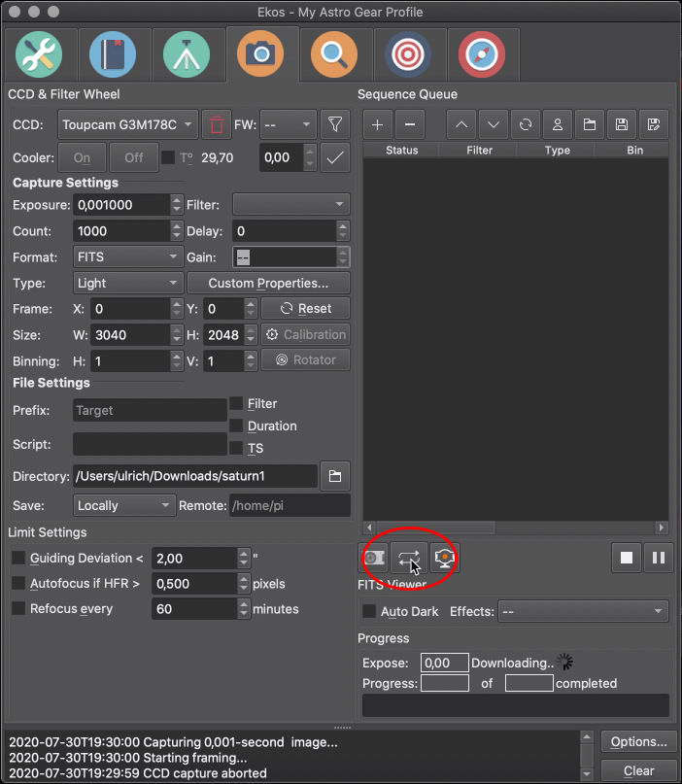Reset the frame settings
The height and width of the screenshot is (784, 682).
tap(305, 309)
